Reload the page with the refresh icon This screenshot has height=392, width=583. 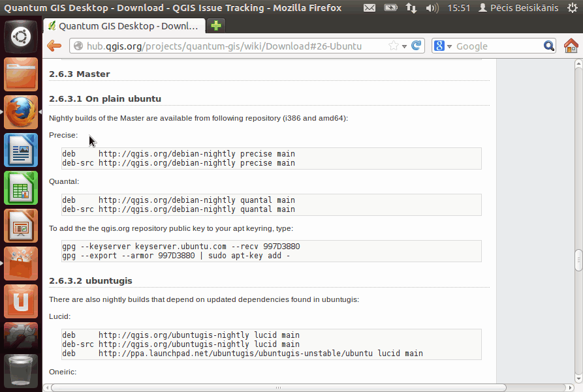point(417,46)
